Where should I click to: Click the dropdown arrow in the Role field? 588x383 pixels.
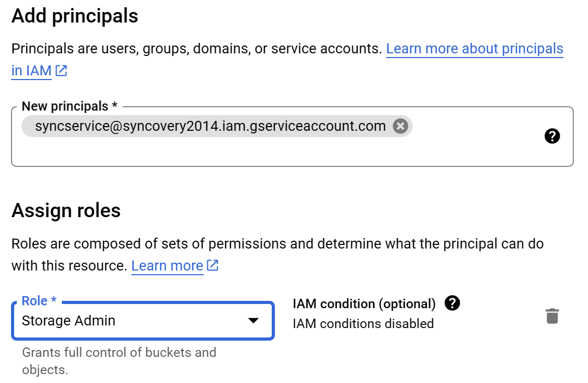coord(254,321)
